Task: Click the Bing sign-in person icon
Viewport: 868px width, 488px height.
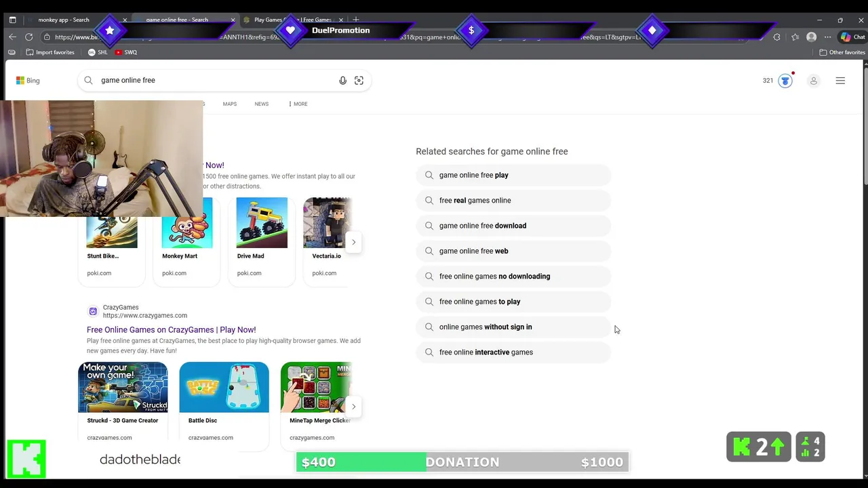Action: pos(813,81)
